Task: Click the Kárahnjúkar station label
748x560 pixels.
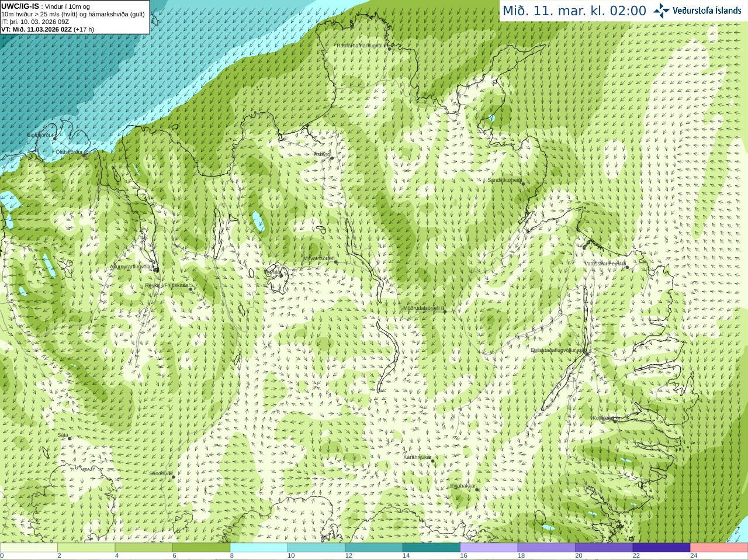Action: pos(417,457)
